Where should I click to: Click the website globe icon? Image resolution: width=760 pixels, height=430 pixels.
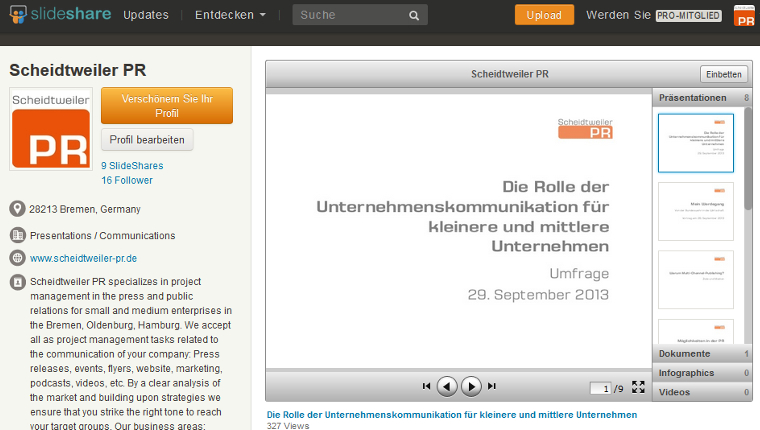pyautogui.click(x=17, y=258)
